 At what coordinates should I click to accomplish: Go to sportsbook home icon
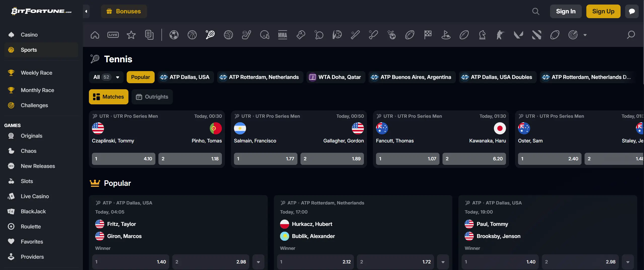(95, 35)
